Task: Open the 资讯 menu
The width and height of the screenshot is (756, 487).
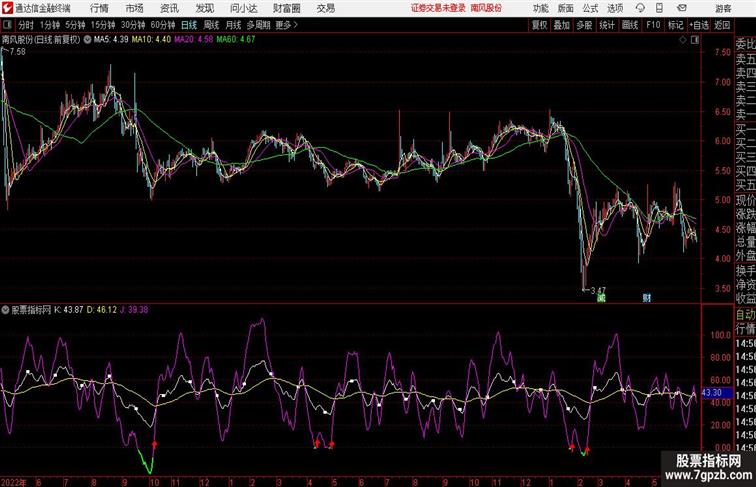Action: click(169, 8)
